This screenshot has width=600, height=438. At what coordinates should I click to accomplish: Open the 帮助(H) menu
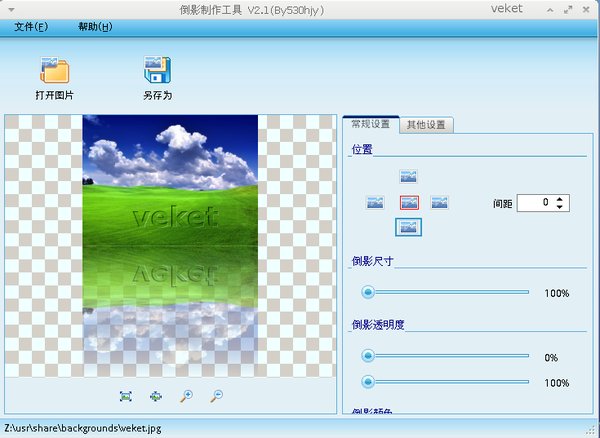[x=95, y=27]
